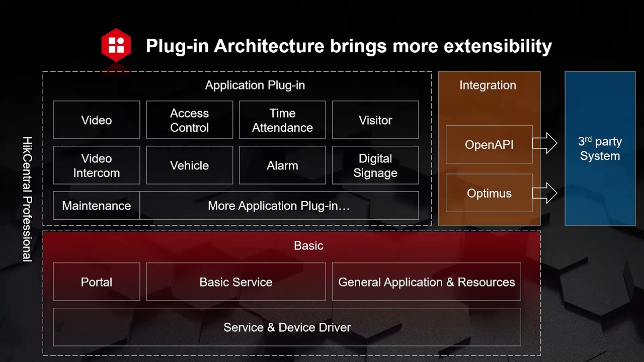Click the Time Attendance plug-in box
The height and width of the screenshot is (362, 644).
(282, 120)
